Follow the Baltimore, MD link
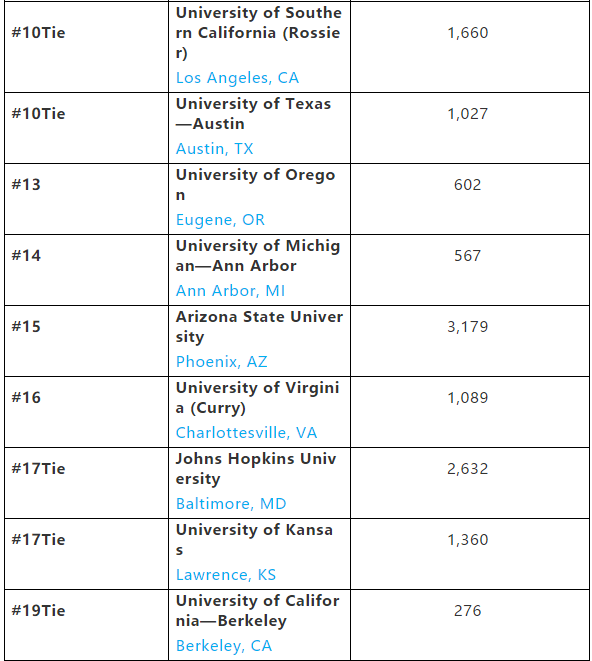The width and height of the screenshot is (592, 661). click(x=231, y=504)
